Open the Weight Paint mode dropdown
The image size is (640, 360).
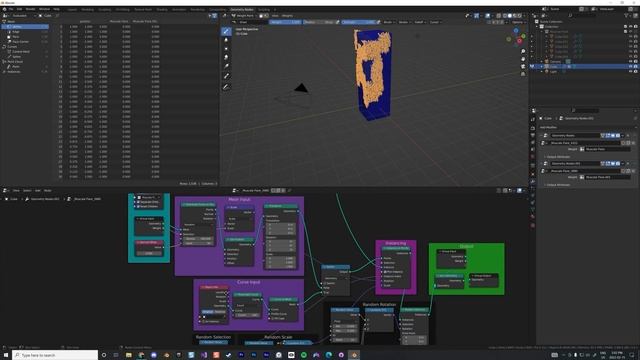244,16
